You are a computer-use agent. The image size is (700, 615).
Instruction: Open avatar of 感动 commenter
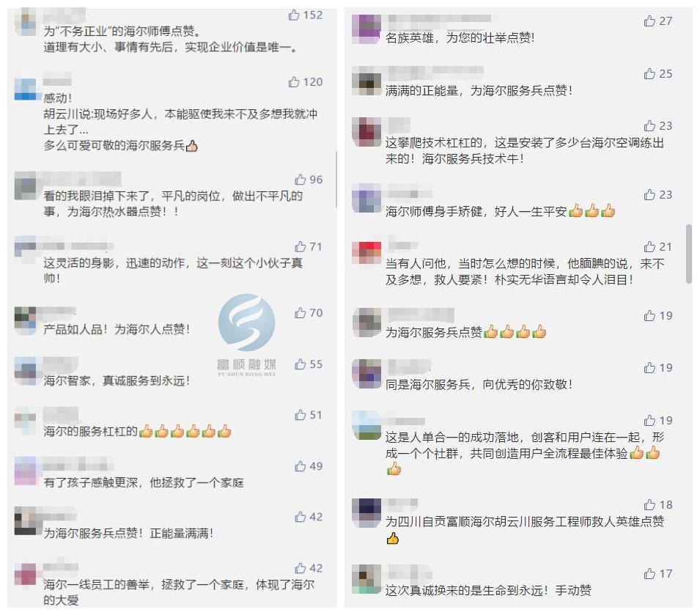coord(25,89)
